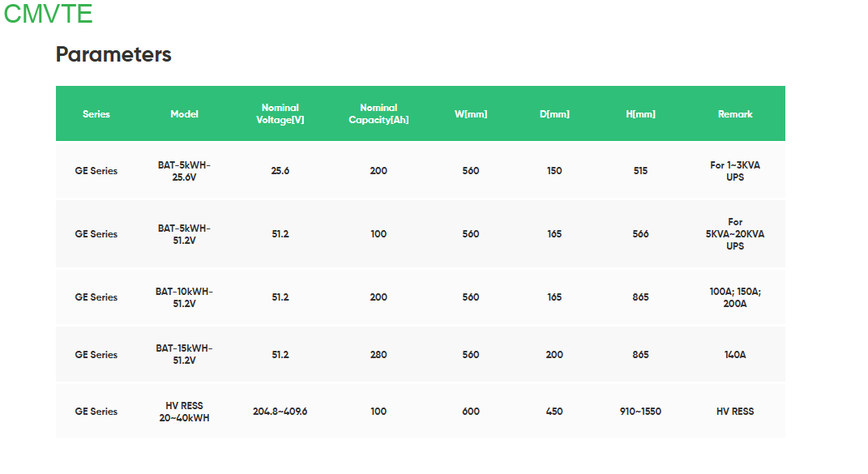Click the CMVTE logo text
This screenshot has width=868, height=474.
coord(48,14)
